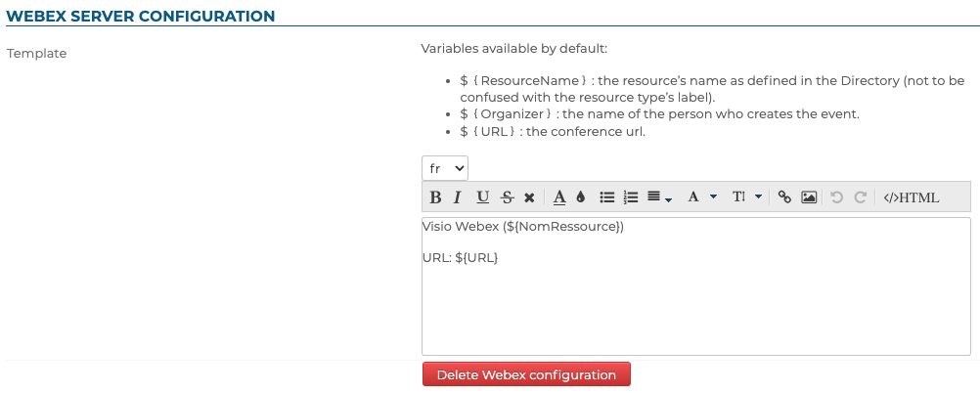Underline the selected template text
Image resolution: width=980 pixels, height=393 pixels.
(x=482, y=197)
